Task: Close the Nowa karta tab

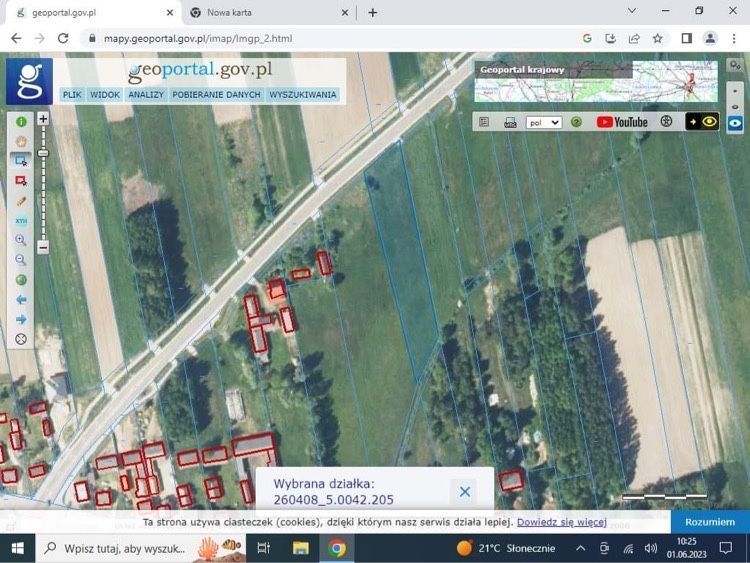Action: pyautogui.click(x=345, y=13)
